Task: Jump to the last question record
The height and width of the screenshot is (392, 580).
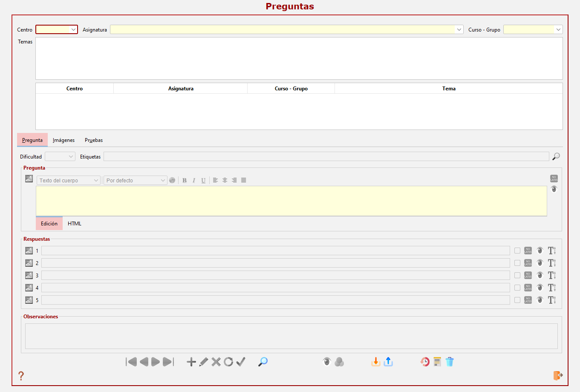Action: [168, 362]
